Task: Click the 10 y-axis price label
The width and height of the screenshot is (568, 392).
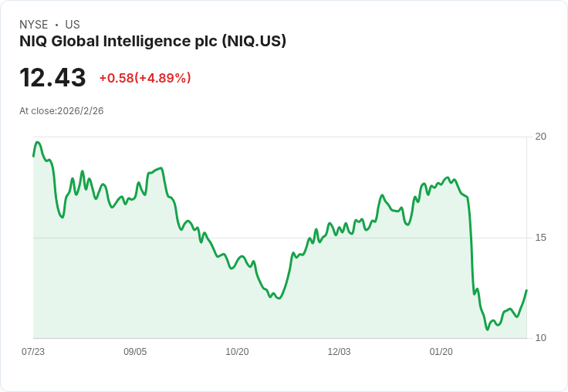Action: point(541,338)
